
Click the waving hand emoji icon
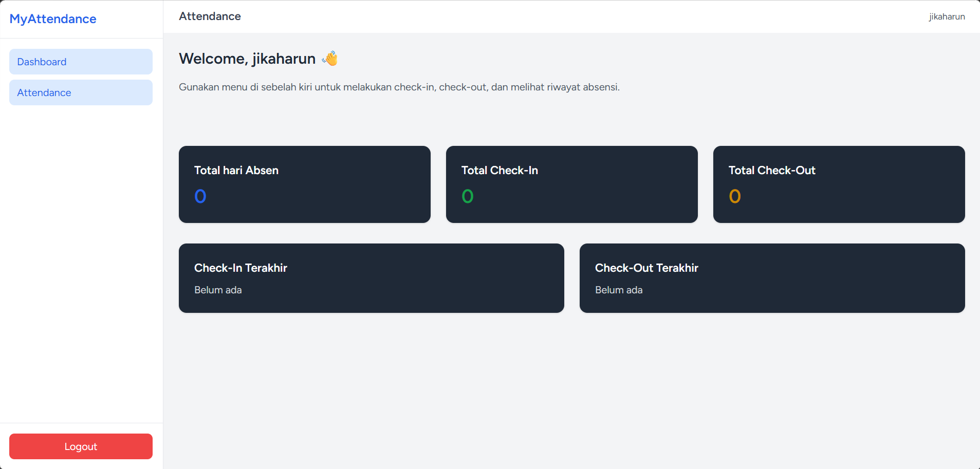(x=330, y=59)
